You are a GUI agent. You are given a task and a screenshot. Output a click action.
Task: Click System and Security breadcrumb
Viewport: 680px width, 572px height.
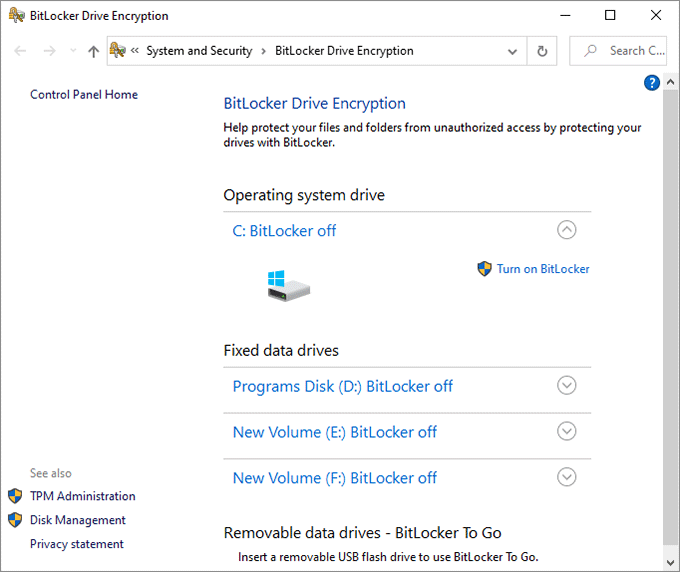(199, 51)
